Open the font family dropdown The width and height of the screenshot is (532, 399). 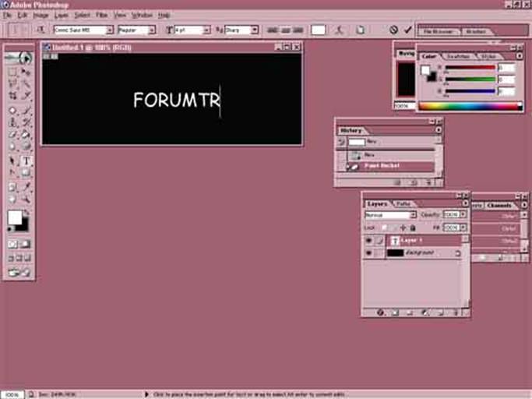[110, 30]
